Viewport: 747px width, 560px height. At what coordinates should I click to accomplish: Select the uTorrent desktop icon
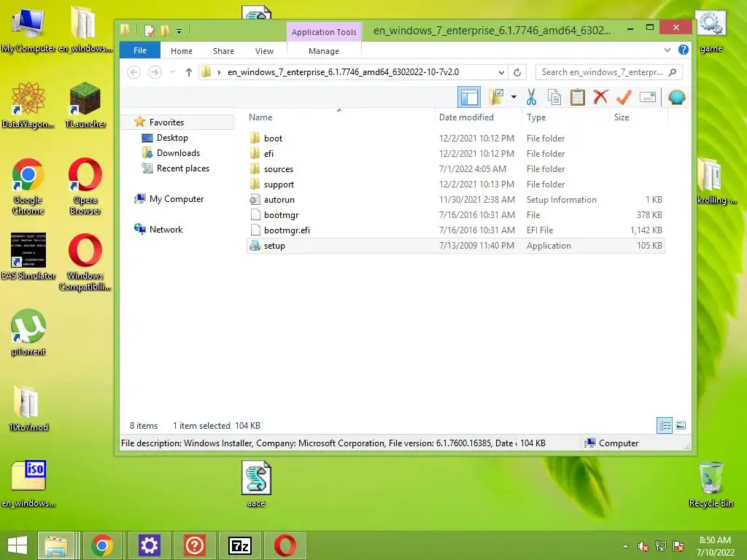coord(28,332)
